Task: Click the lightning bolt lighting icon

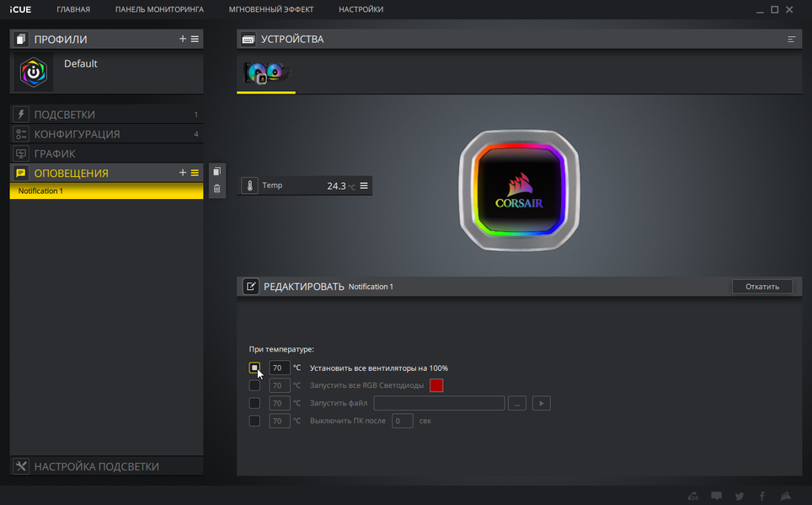Action: (21, 115)
